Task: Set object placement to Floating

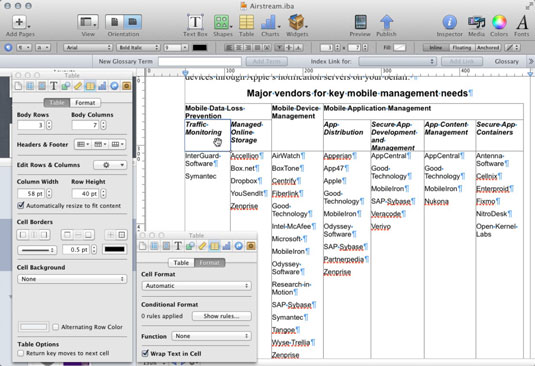Action: [x=462, y=48]
